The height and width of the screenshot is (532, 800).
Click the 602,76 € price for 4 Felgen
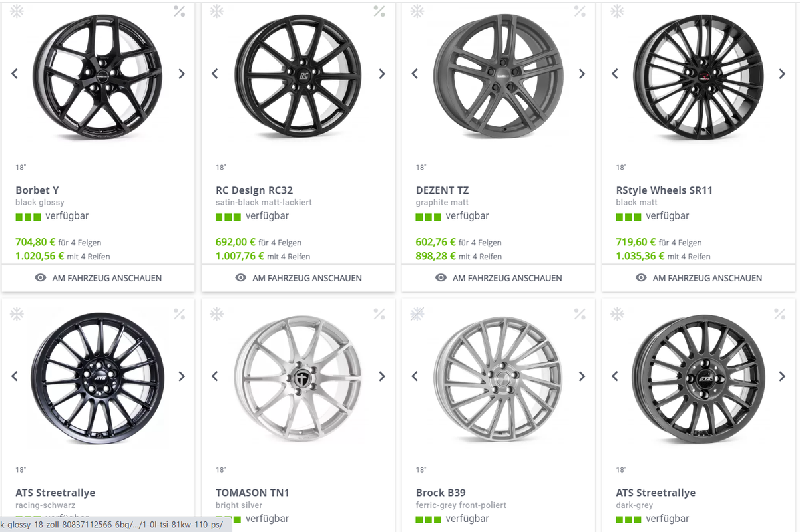click(x=436, y=242)
